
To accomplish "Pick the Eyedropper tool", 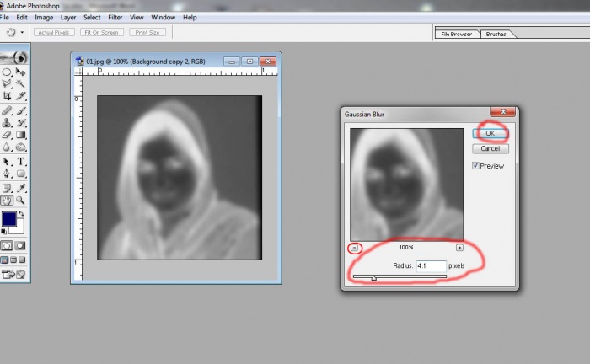I will [21, 187].
